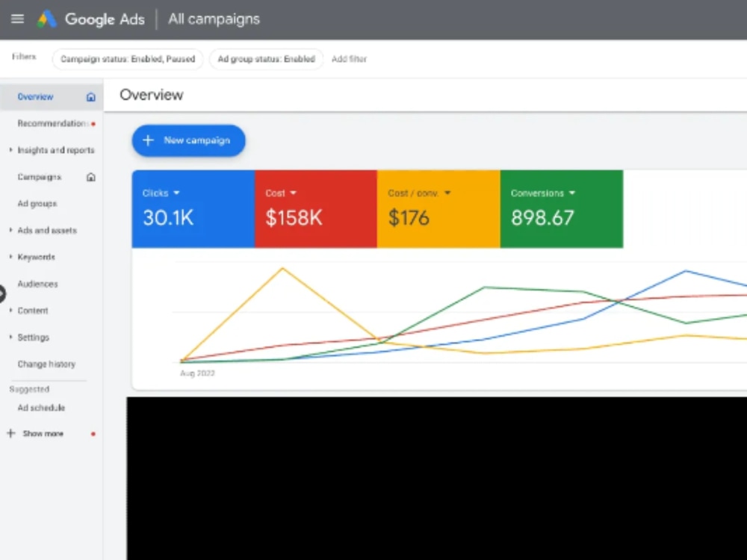The width and height of the screenshot is (747, 560).
Task: Click the Aug 2022 chart axis label
Action: (197, 373)
